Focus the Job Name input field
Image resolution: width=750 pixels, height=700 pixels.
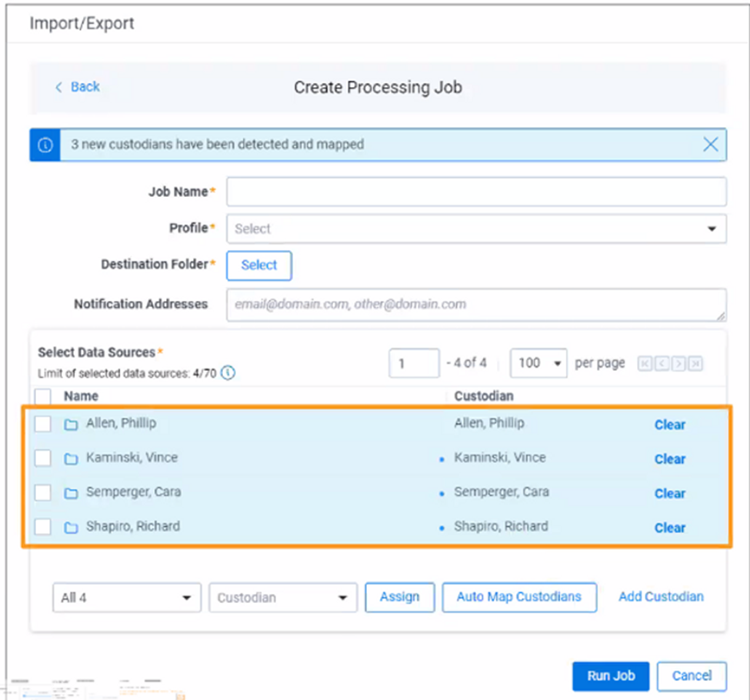click(476, 192)
